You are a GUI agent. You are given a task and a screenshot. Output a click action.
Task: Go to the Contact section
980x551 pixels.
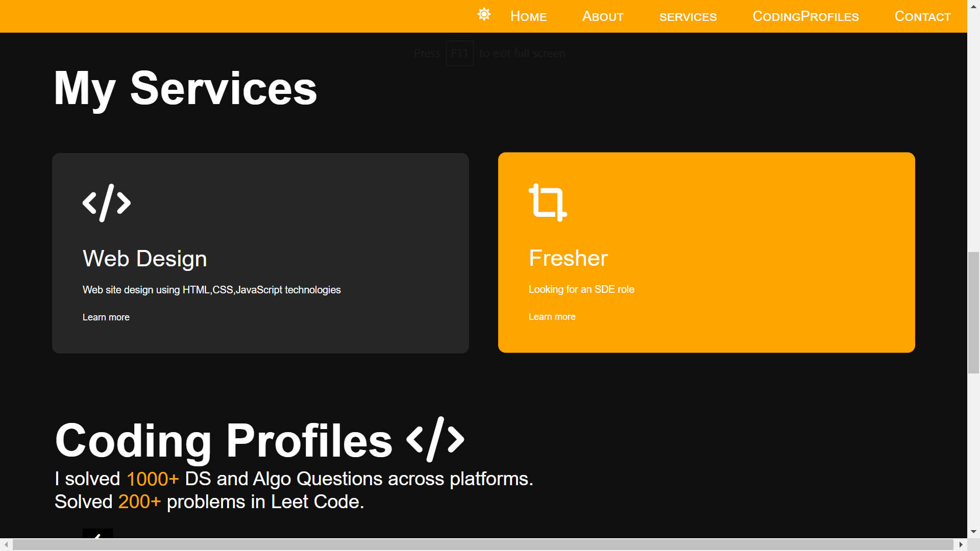(922, 16)
